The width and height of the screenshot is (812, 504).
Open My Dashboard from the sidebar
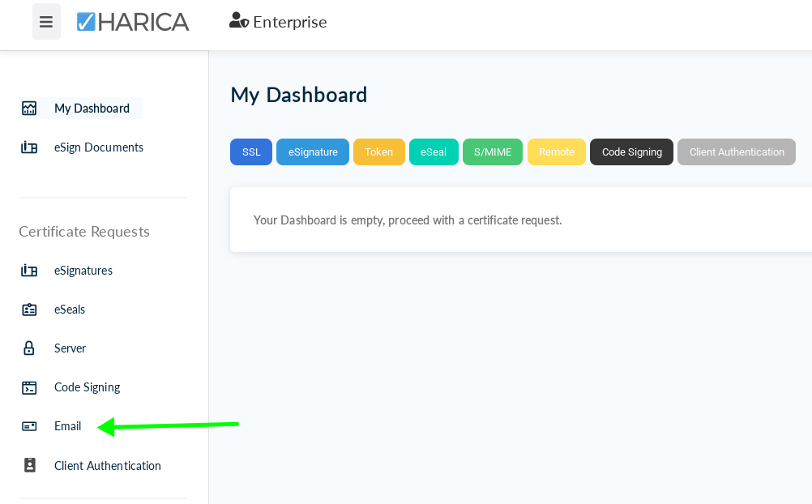point(92,109)
